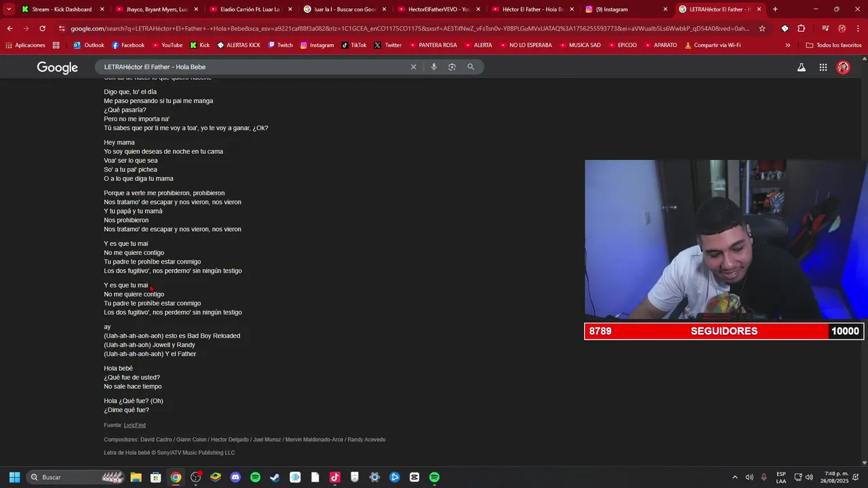Close the (9) Instagram tab

coord(665,9)
